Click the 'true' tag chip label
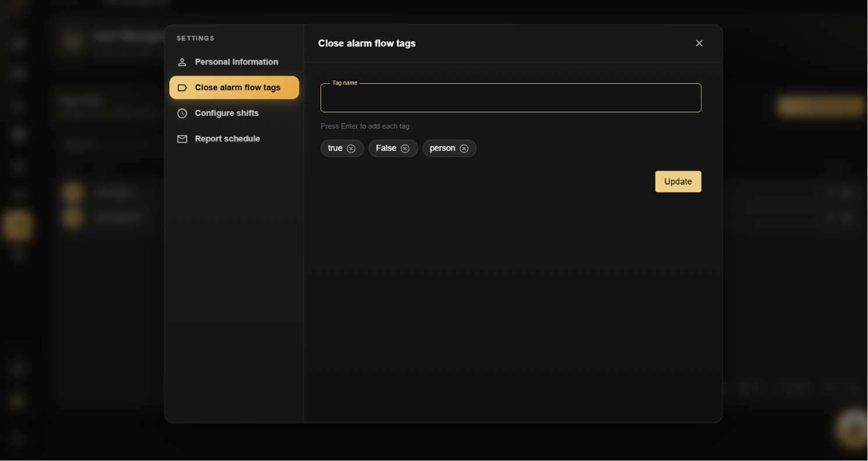 pos(335,148)
